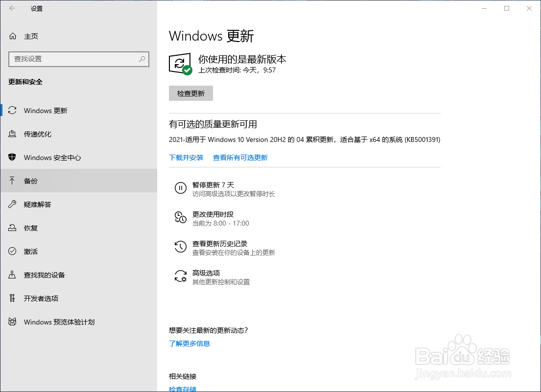点击传递优化的显示器图标

(12, 134)
